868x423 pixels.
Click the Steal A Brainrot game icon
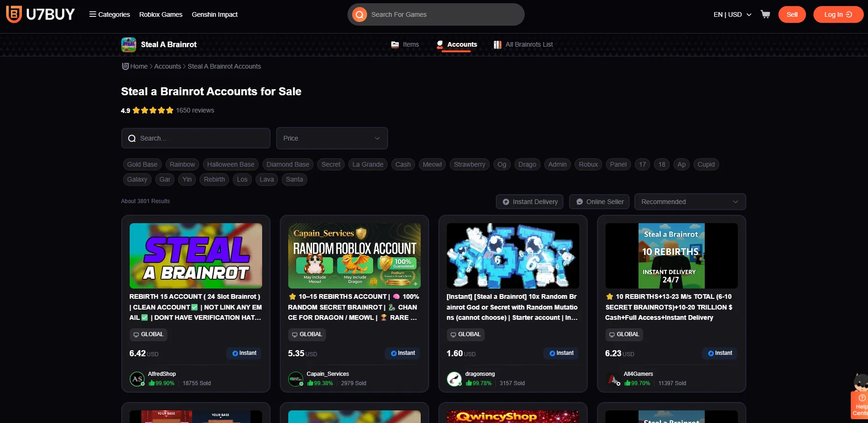click(x=128, y=44)
